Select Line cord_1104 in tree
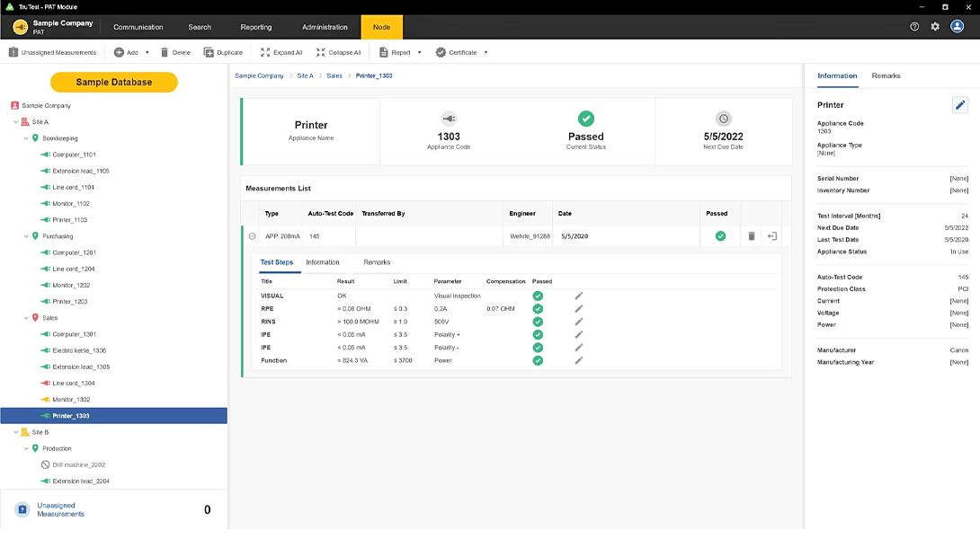Viewport: 980px width, 539px height. click(x=73, y=187)
